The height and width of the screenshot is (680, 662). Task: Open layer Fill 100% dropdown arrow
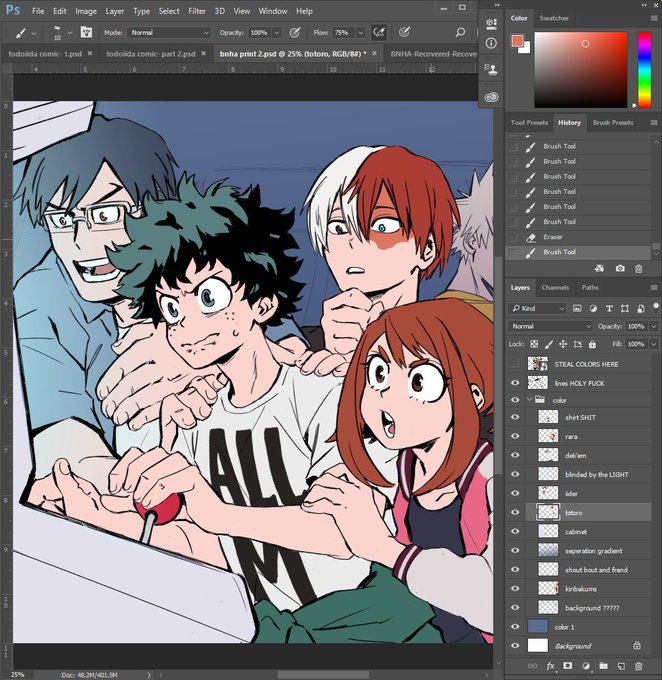653,344
